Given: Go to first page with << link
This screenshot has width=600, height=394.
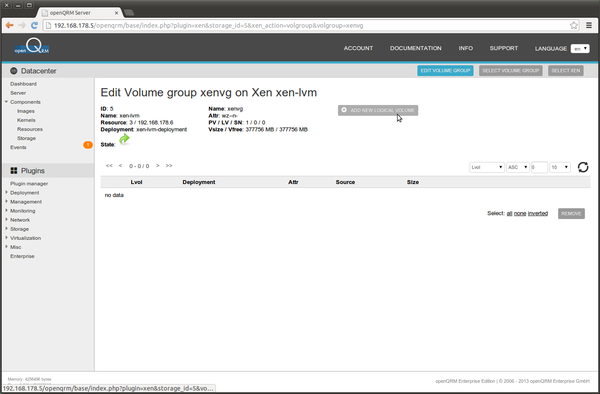Looking at the screenshot, I should pos(109,166).
